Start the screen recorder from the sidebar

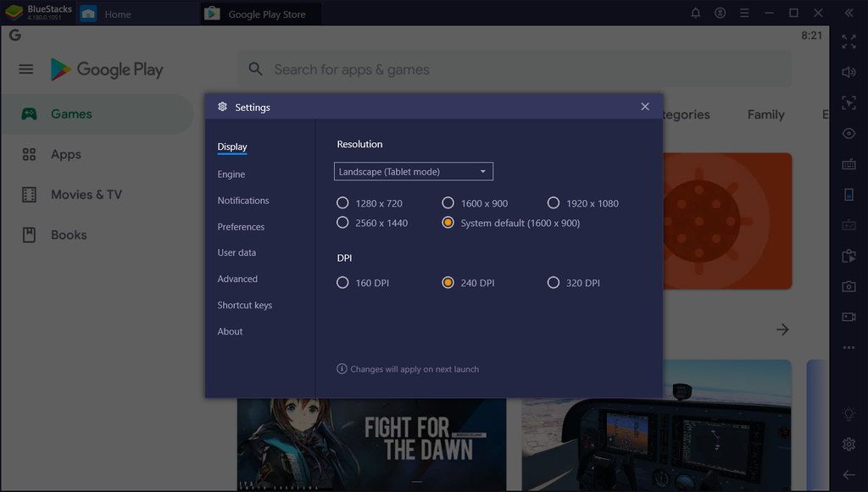pyautogui.click(x=849, y=317)
